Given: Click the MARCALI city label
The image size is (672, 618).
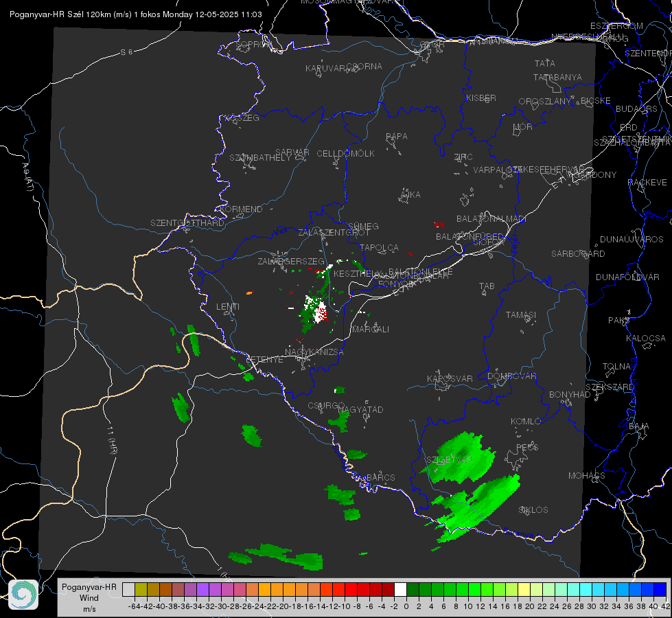Looking at the screenshot, I should (x=370, y=330).
